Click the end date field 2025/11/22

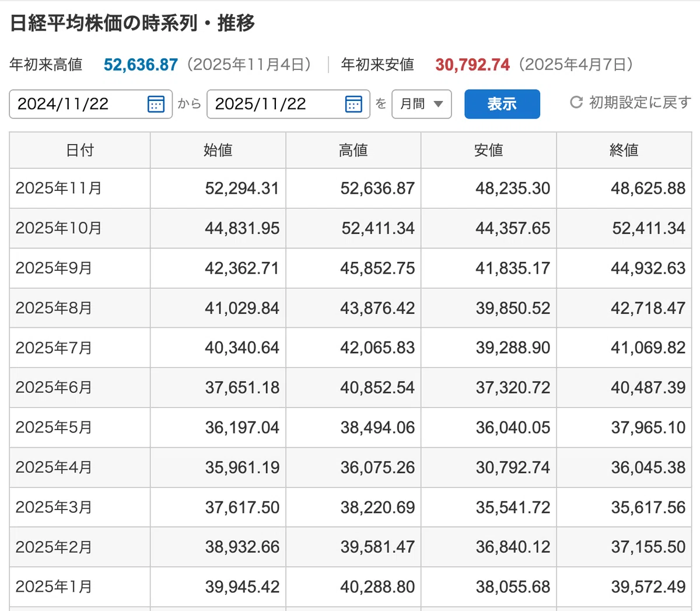coord(288,104)
